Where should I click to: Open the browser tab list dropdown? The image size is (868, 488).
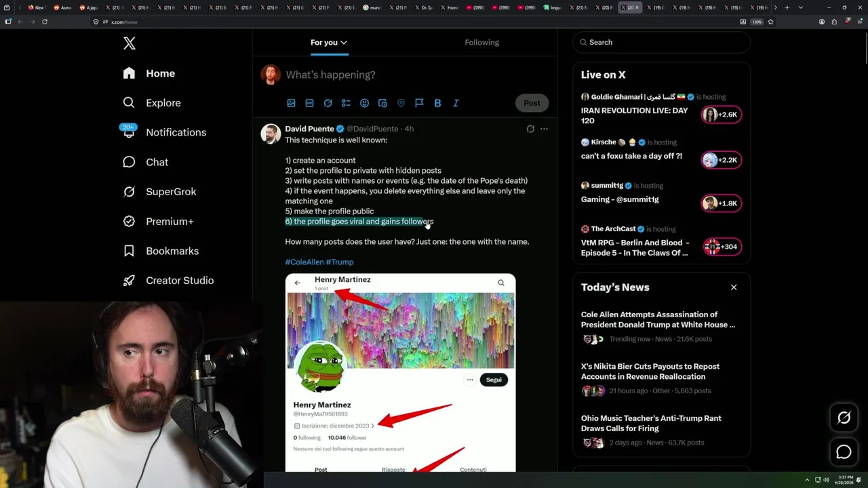coord(801,7)
